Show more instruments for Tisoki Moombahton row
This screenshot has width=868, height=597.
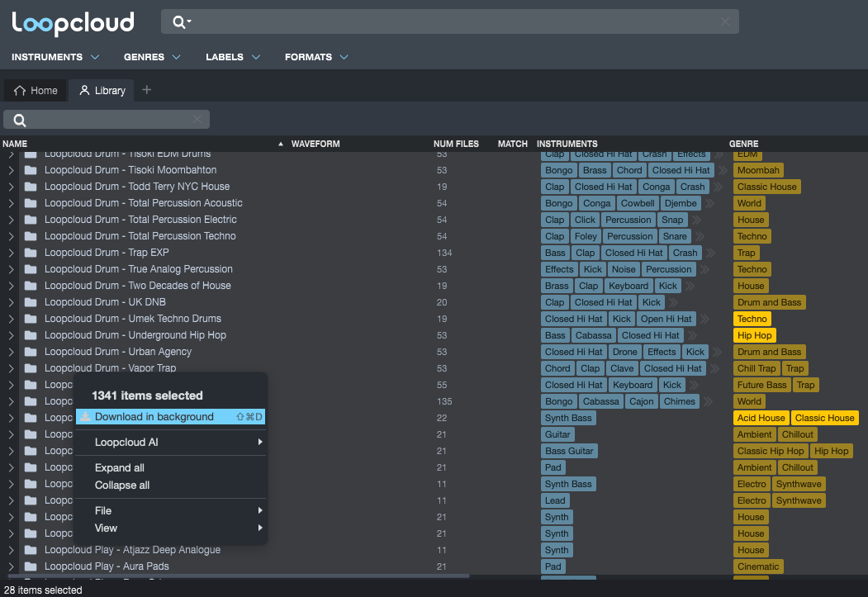coord(723,170)
